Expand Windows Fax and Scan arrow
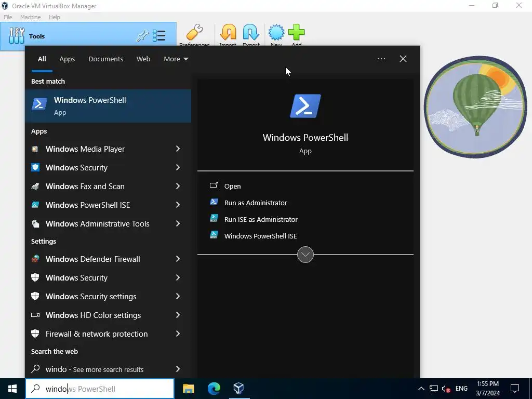 click(x=178, y=186)
